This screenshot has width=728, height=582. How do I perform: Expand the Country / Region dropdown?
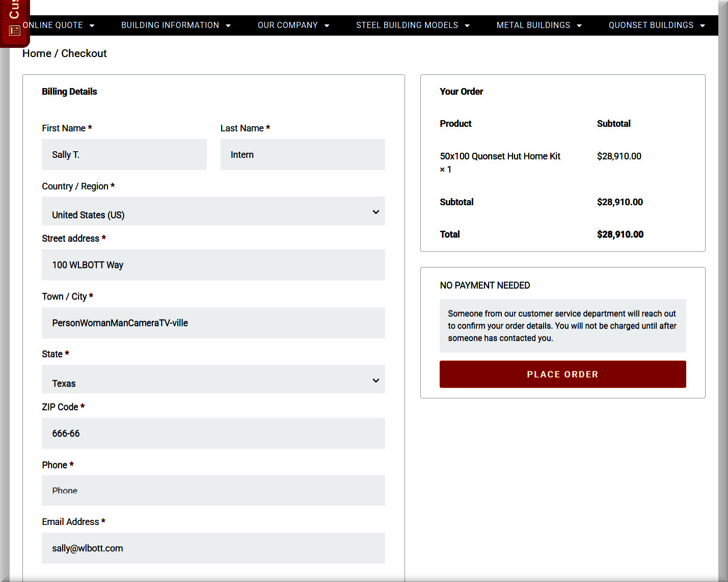pos(213,211)
